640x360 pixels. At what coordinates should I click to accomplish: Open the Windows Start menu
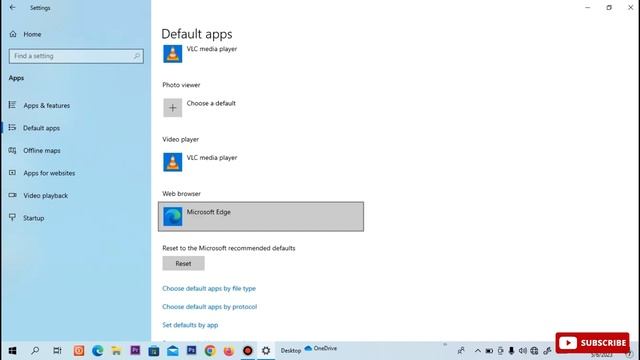point(12,351)
